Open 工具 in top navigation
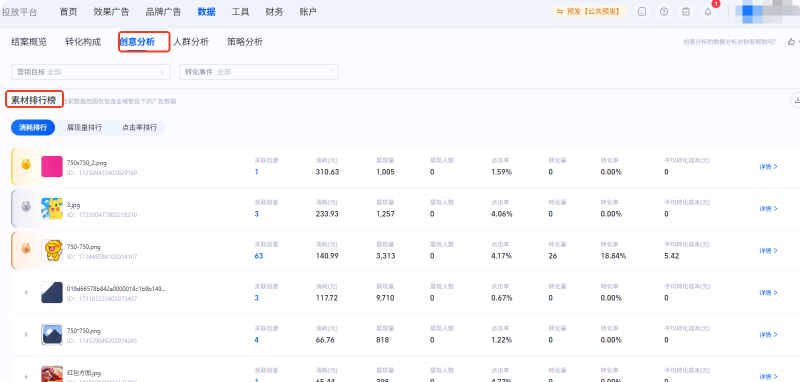The image size is (800, 382). (240, 12)
